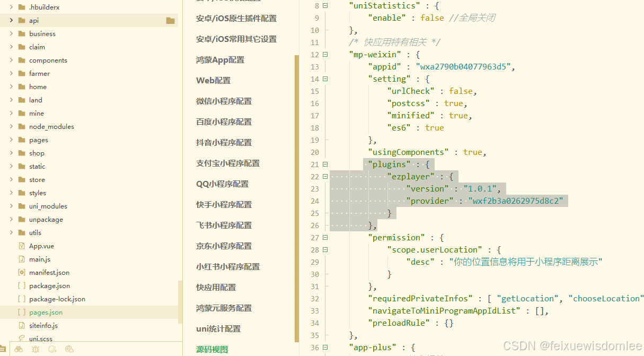Collapse the plugins block on line 21
644x356 pixels.
pos(325,164)
